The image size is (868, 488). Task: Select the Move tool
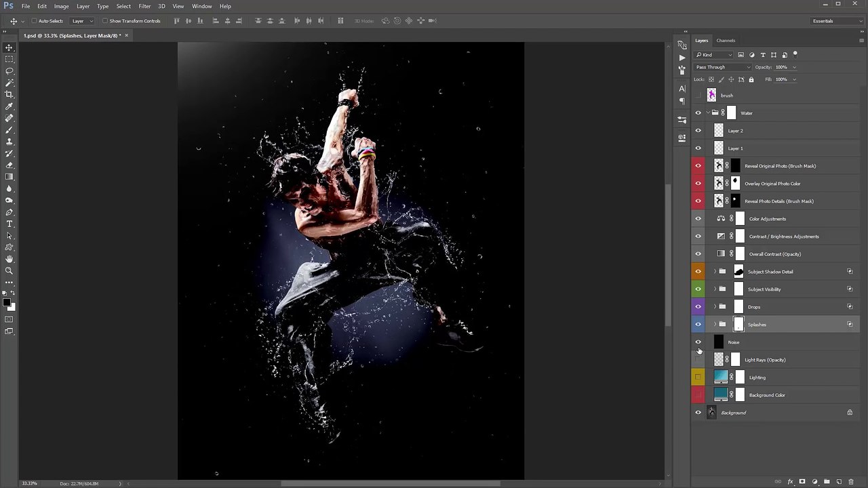pos(9,48)
